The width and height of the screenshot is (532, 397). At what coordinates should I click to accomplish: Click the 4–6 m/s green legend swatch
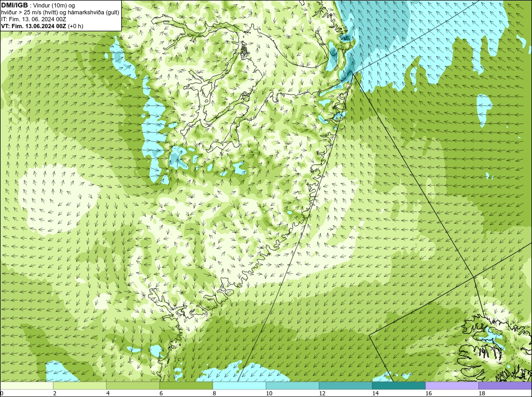133,386
